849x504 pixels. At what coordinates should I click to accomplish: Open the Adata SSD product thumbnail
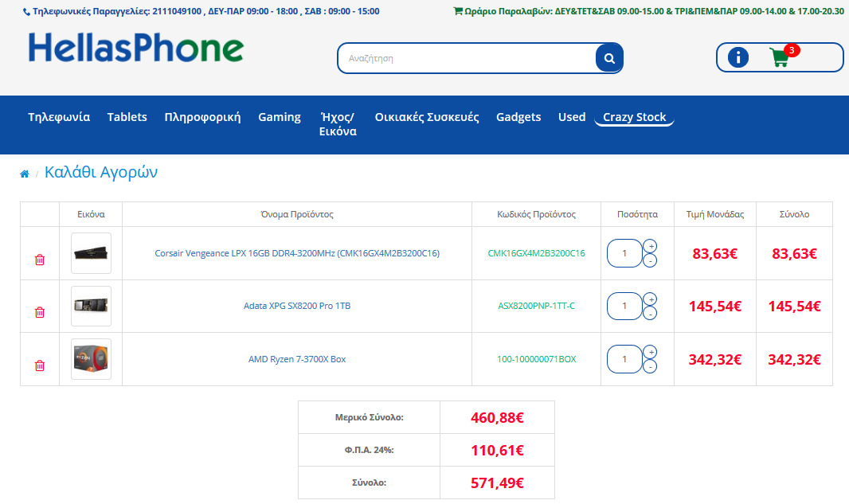tap(91, 306)
